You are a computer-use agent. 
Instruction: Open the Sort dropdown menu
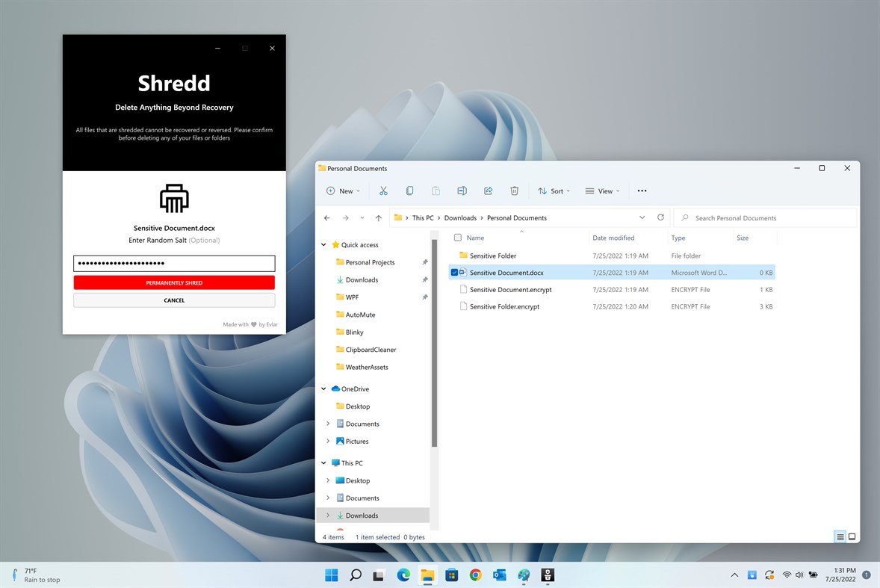pyautogui.click(x=554, y=191)
